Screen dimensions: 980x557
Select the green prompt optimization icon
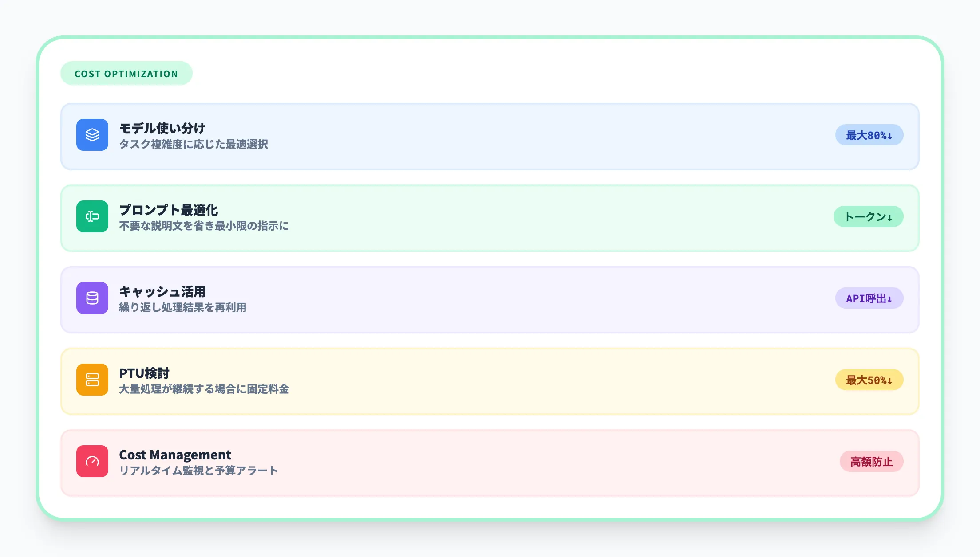tap(92, 216)
